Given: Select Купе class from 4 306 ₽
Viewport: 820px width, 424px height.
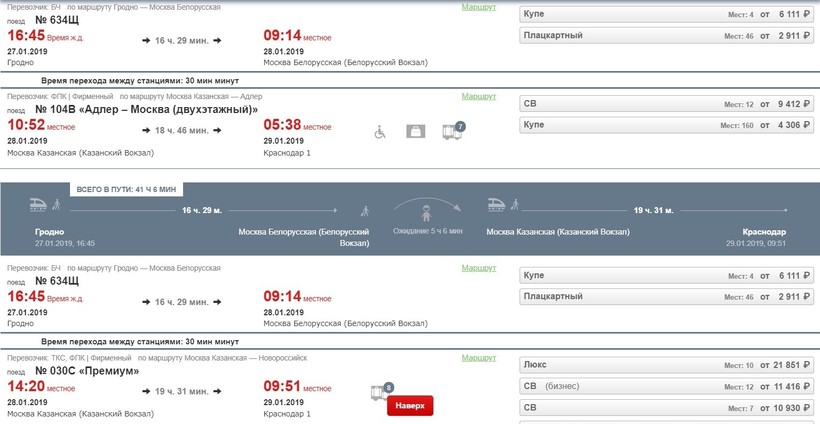Looking at the screenshot, I should click(666, 125).
